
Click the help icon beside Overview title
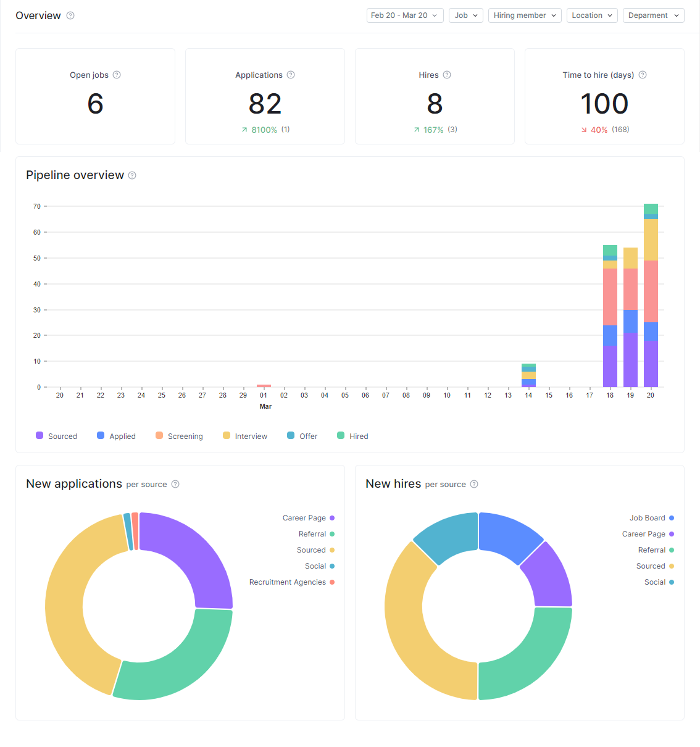click(70, 15)
